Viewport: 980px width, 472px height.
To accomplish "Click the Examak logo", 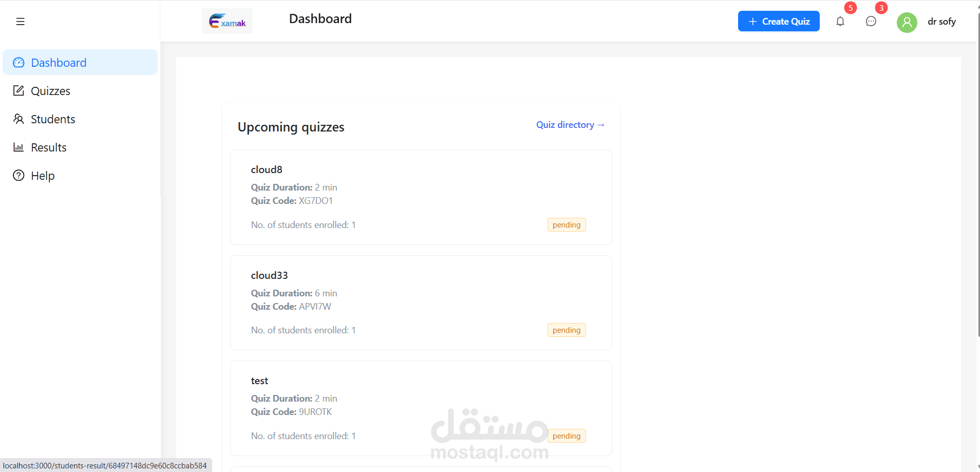I will (227, 21).
